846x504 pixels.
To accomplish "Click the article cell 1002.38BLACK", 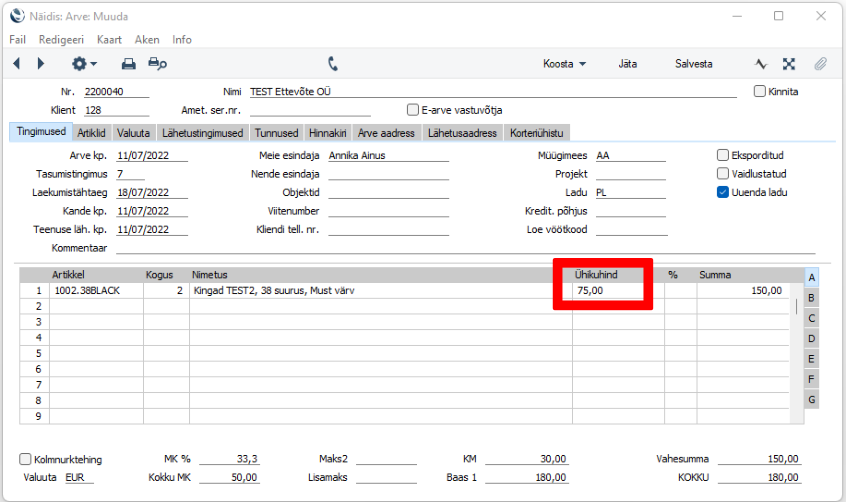I will click(x=97, y=290).
